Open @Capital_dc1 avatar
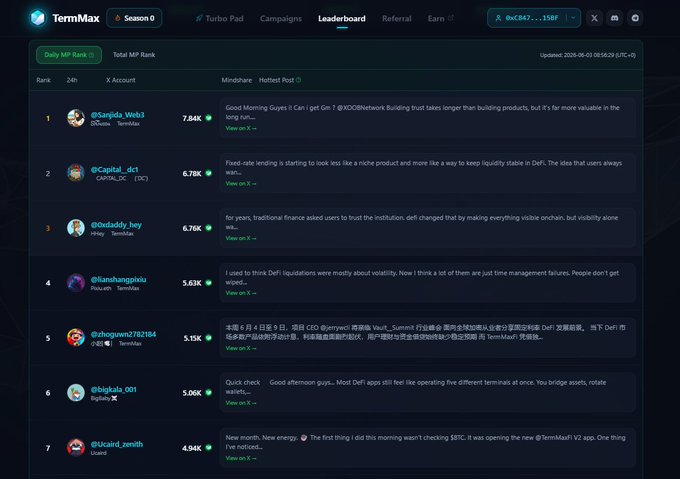This screenshot has height=479, width=680. 76,173
